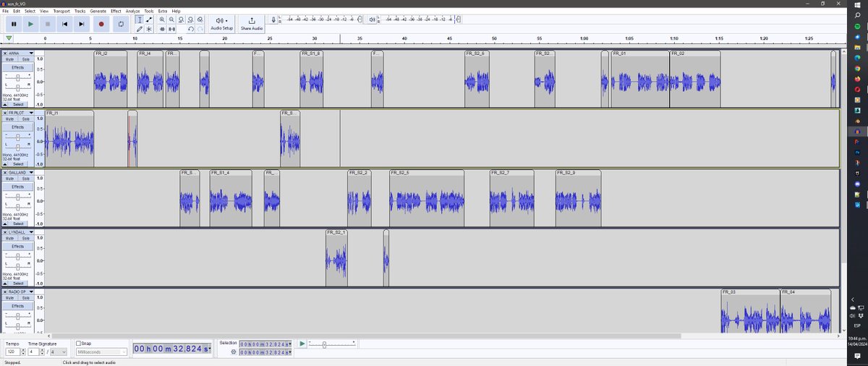Open the Transport menu

coord(61,12)
